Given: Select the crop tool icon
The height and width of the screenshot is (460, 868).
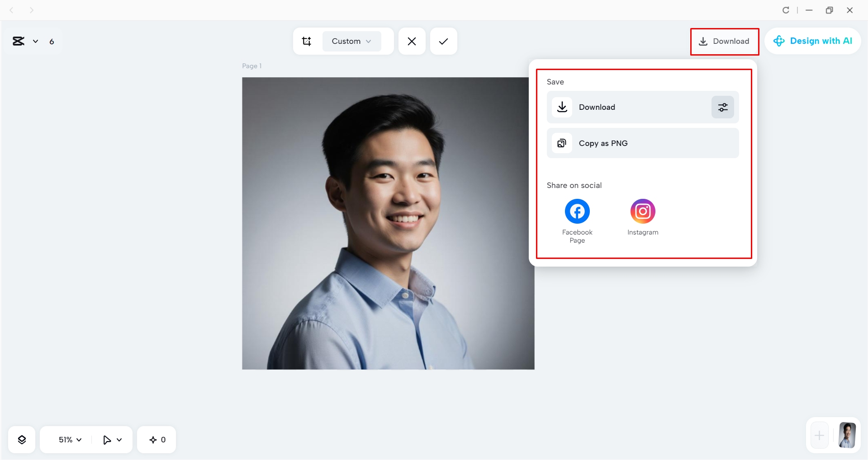Looking at the screenshot, I should [307, 41].
